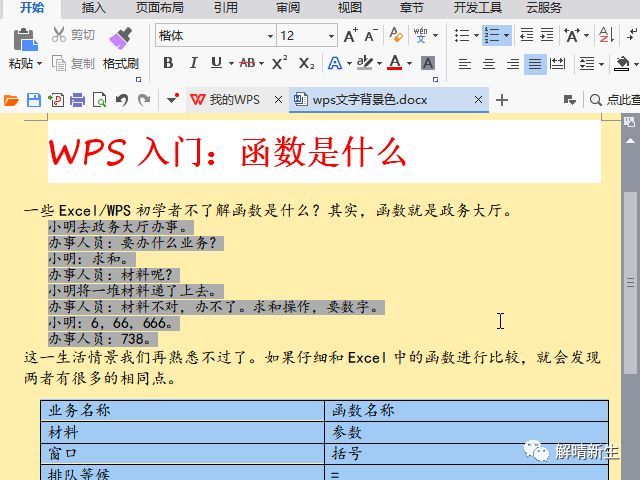The height and width of the screenshot is (480, 640).
Task: Open file with the folder icon
Action: pos(11,100)
